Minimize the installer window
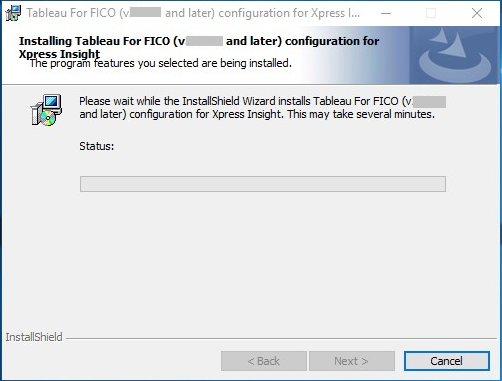 [x=386, y=13]
